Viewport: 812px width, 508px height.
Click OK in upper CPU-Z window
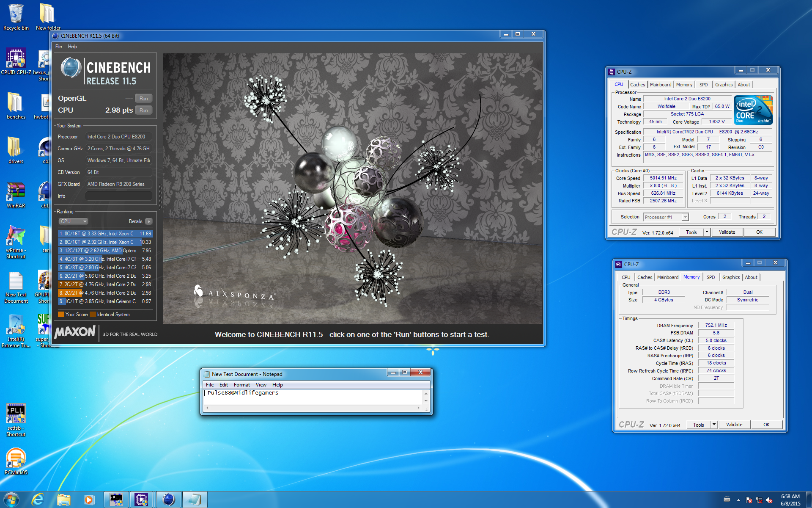click(x=759, y=232)
